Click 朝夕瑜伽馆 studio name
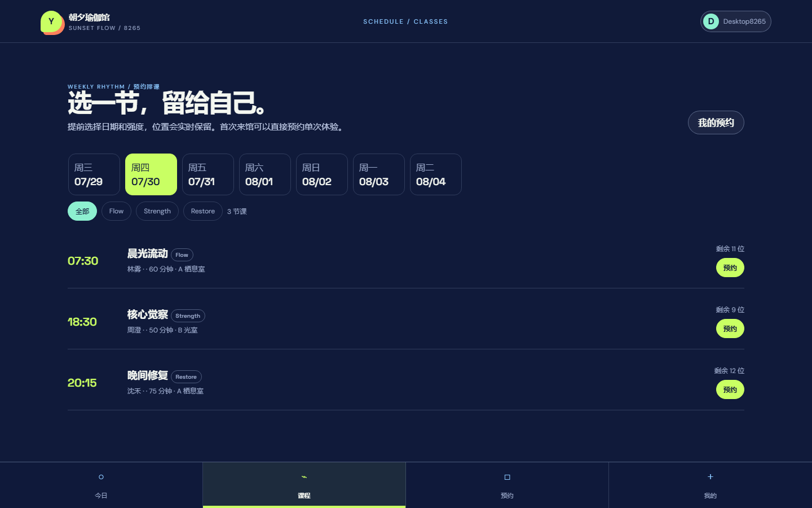This screenshot has height=508, width=812. point(89,17)
